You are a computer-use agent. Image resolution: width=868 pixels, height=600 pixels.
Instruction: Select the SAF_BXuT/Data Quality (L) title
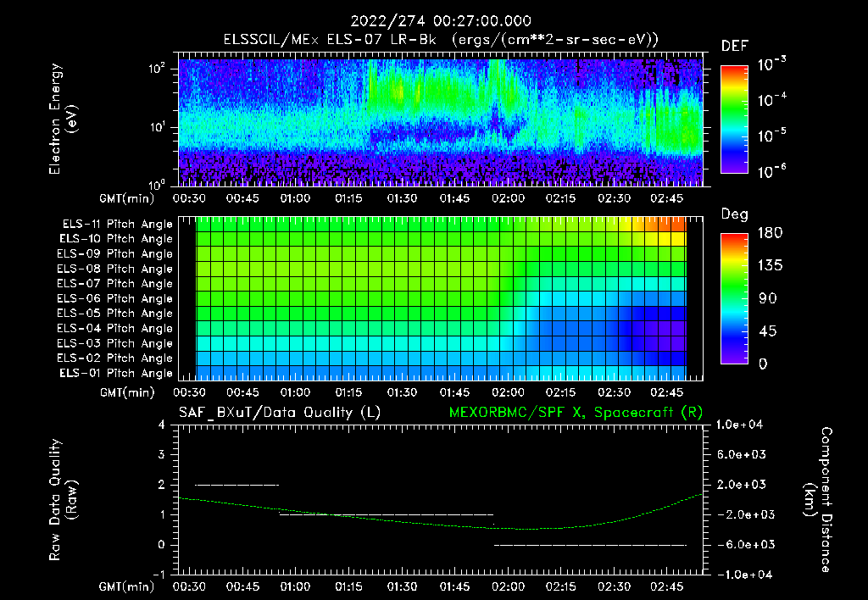(280, 413)
